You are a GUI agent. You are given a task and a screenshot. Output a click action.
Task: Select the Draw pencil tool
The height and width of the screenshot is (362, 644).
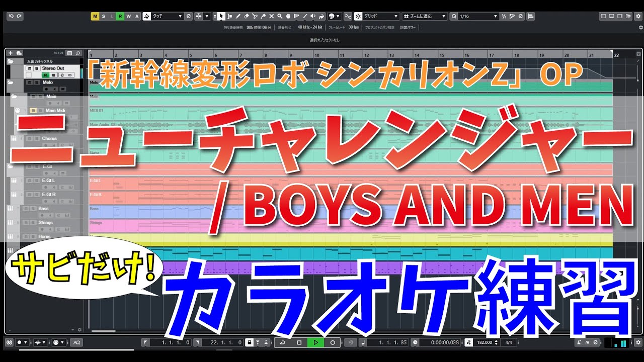[238, 16]
